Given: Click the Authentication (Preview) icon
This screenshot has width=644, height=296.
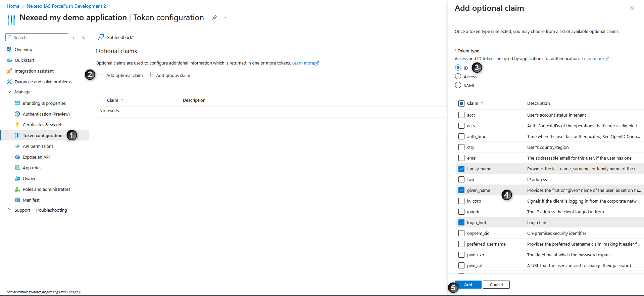Looking at the screenshot, I should (17, 114).
